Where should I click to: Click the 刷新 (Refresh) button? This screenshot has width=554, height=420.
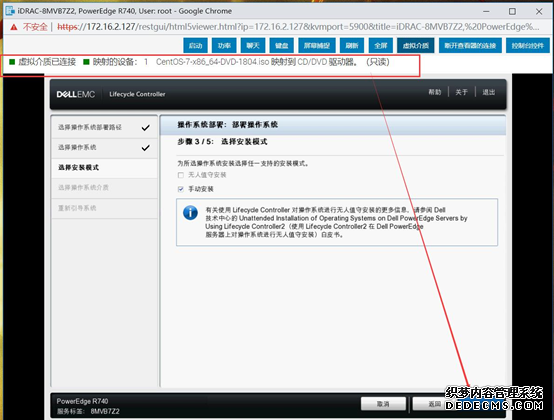click(352, 46)
